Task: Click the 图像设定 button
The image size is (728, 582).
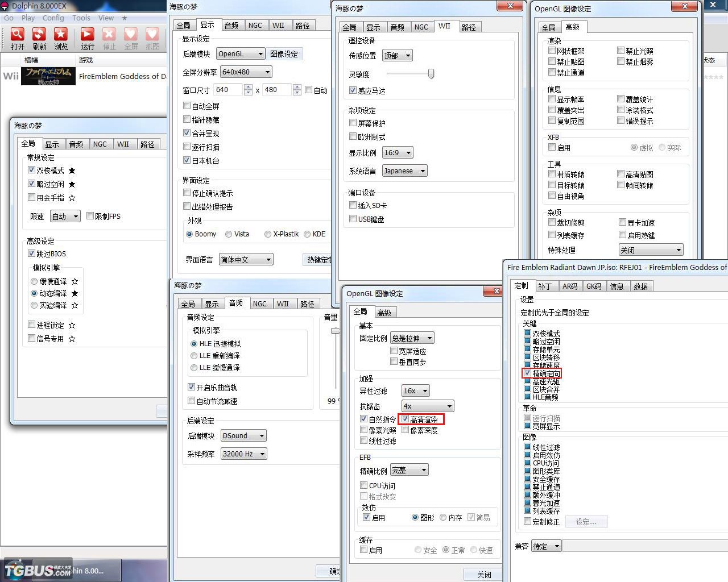Action: (284, 54)
